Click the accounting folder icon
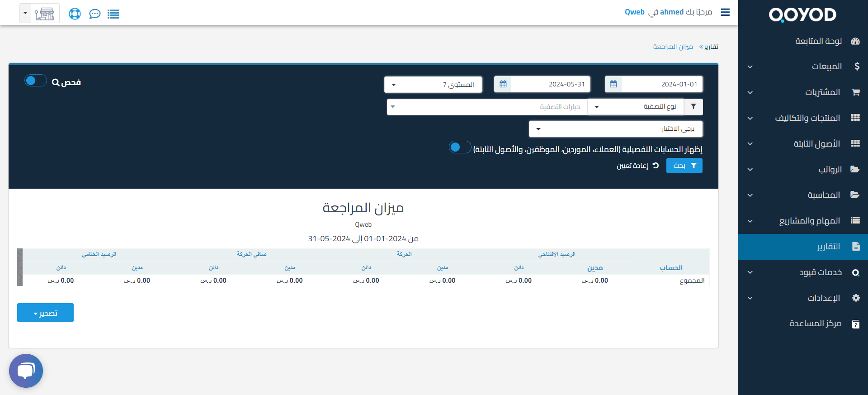Image resolution: width=868 pixels, height=395 pixels. (x=855, y=195)
